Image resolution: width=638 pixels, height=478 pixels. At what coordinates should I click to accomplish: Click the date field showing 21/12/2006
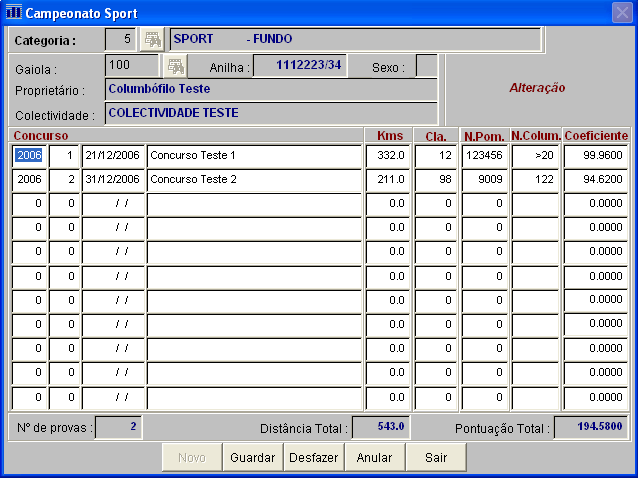113,156
